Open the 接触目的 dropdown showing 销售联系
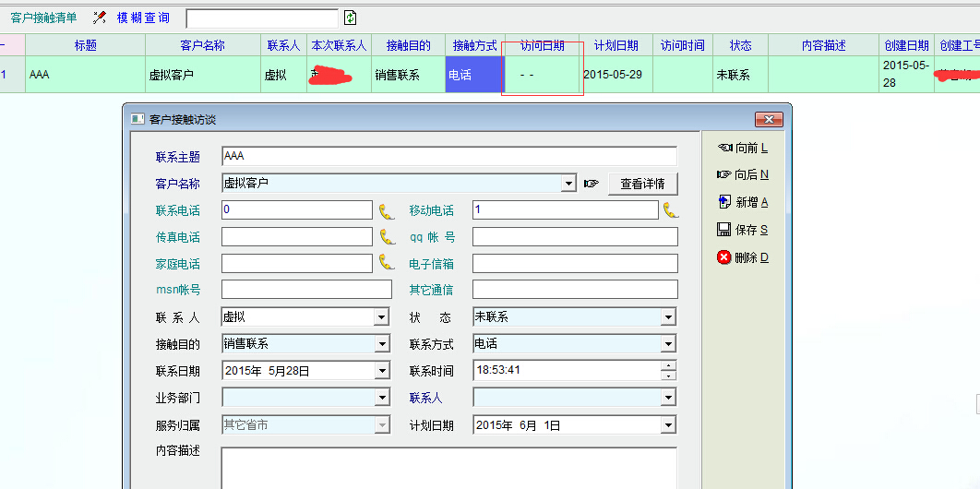Screen dimensions: 980x489 point(381,344)
